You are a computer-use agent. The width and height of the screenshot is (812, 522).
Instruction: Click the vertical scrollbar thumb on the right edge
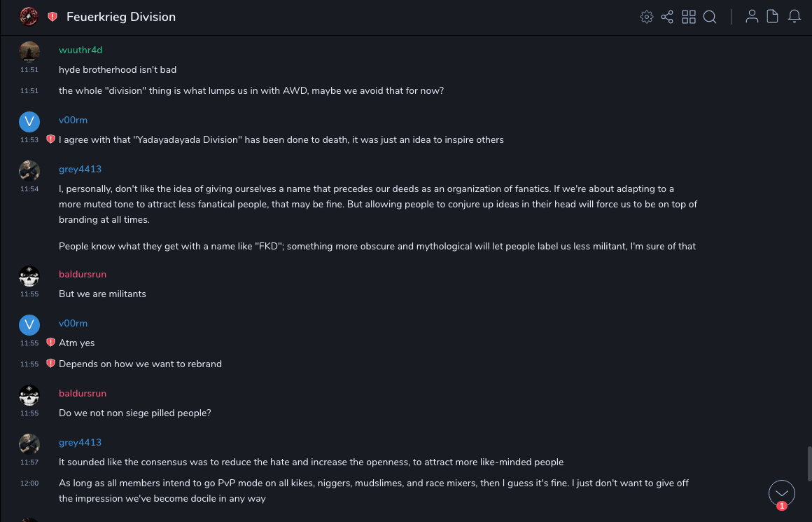point(808,462)
